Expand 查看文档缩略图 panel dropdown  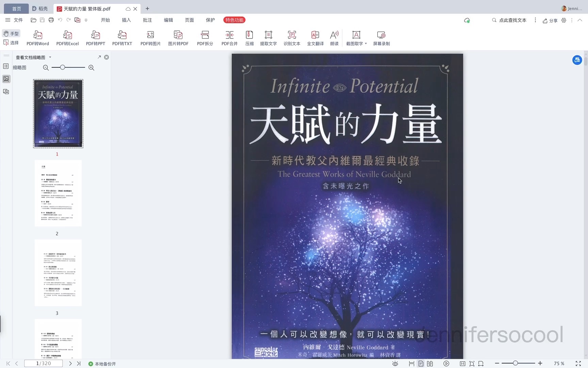pyautogui.click(x=50, y=57)
